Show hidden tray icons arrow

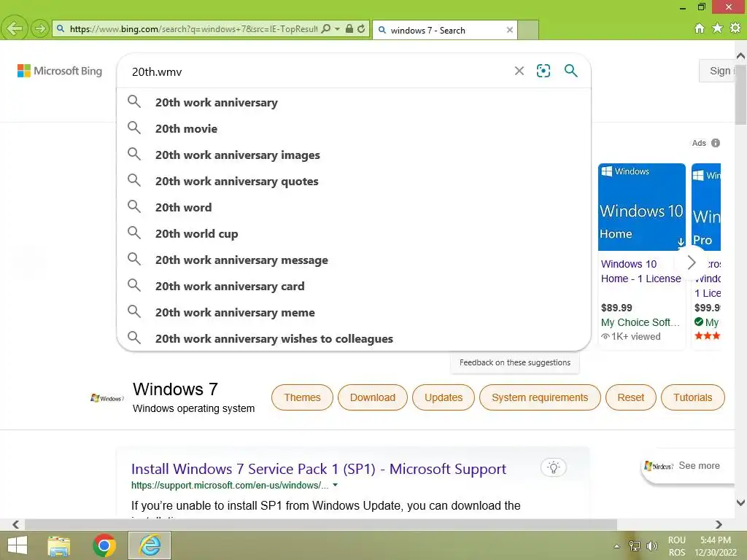click(617, 546)
